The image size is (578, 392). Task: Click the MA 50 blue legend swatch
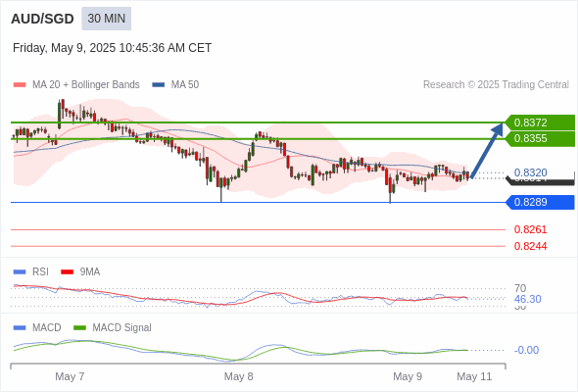159,85
